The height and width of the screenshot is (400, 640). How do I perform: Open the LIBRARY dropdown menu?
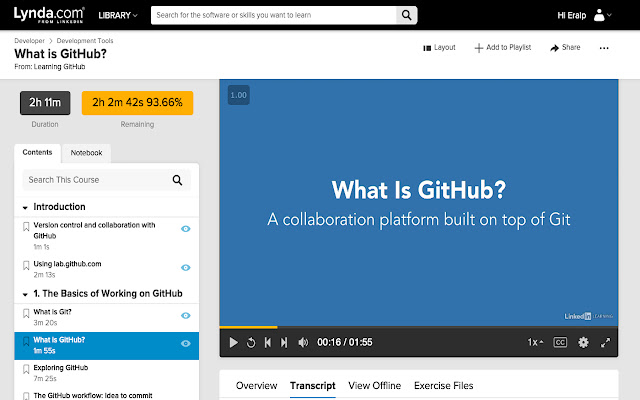point(118,16)
